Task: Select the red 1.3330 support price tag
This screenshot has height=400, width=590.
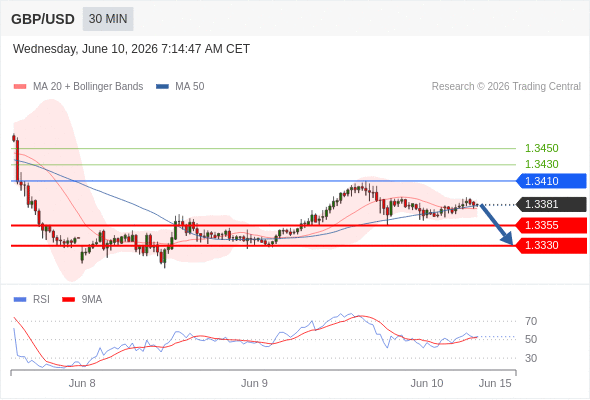Action: tap(552, 246)
